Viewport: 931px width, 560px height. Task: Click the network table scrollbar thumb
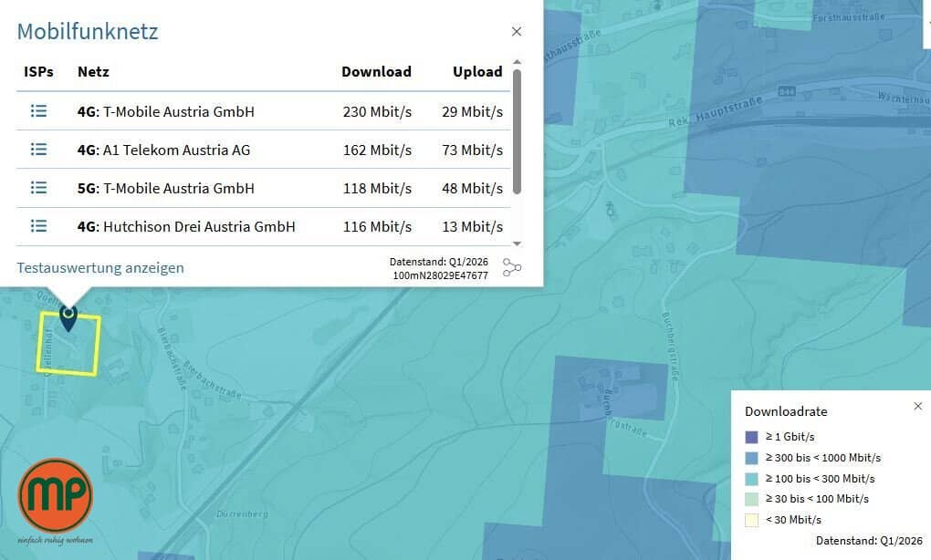[518, 131]
